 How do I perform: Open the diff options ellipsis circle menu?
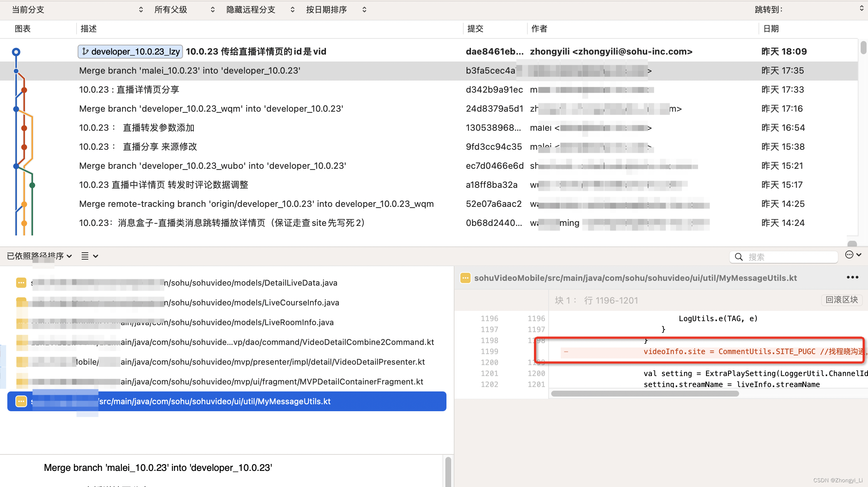click(x=853, y=255)
